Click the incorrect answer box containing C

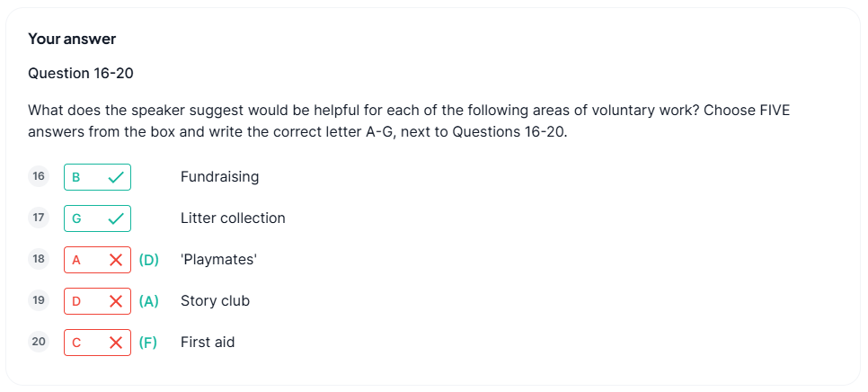pyautogui.click(x=97, y=343)
